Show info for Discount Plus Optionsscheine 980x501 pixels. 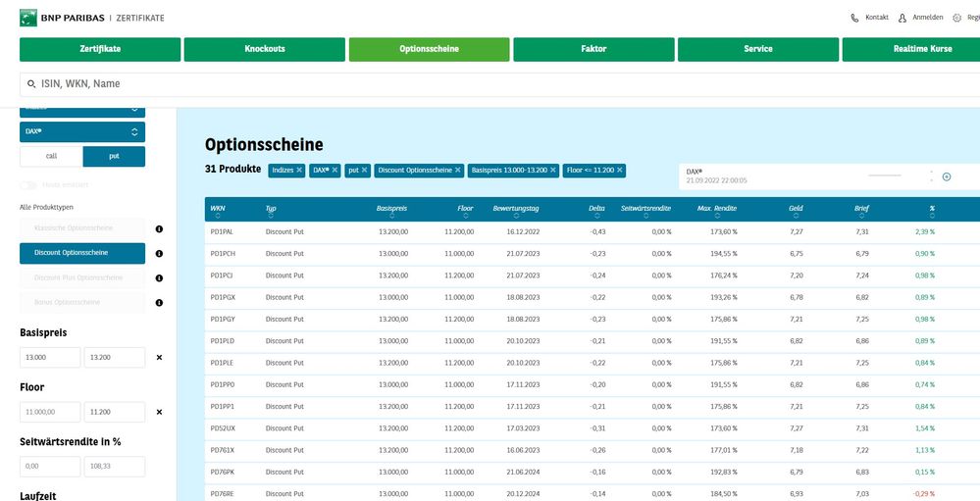[x=159, y=278]
